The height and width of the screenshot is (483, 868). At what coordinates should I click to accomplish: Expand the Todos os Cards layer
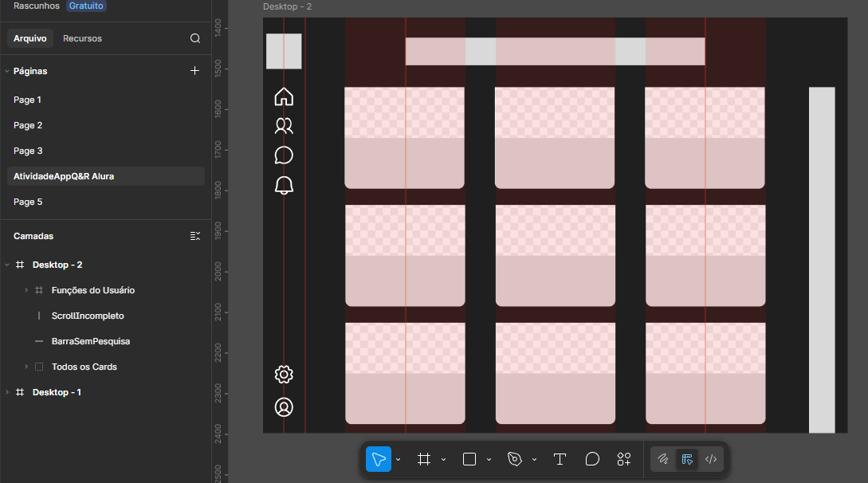point(26,367)
